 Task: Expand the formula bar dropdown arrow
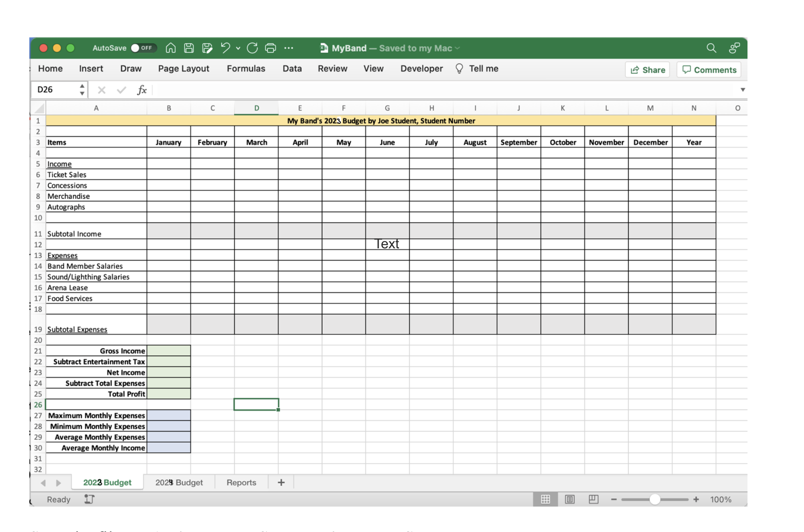tap(743, 90)
